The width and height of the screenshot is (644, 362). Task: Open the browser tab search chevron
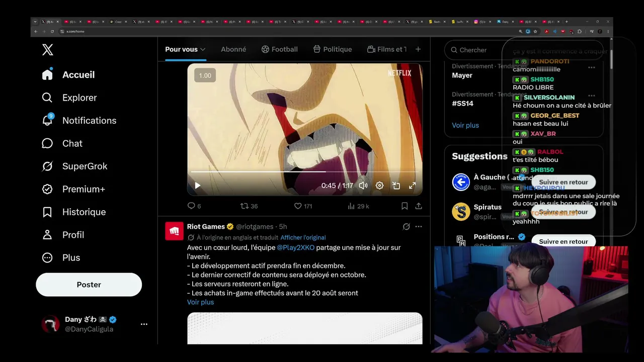(35, 22)
